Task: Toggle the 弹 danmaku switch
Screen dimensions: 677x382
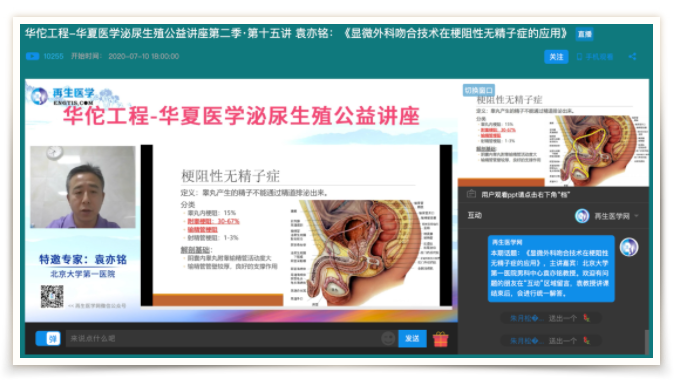Action: pos(48,338)
